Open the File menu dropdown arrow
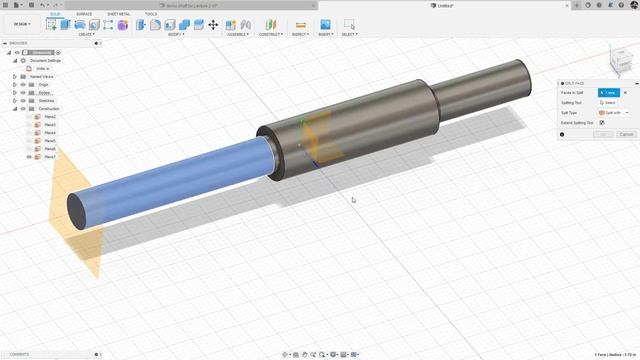Image resolution: width=640 pixels, height=360 pixels. click(21, 5)
